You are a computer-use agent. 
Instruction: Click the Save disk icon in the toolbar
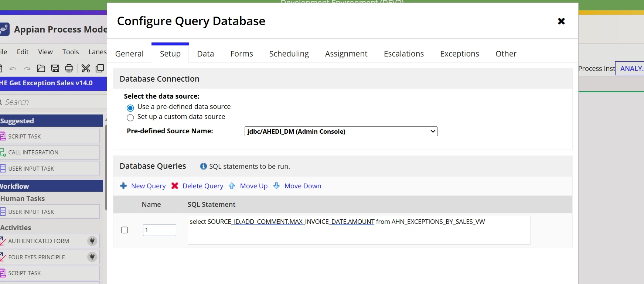55,68
